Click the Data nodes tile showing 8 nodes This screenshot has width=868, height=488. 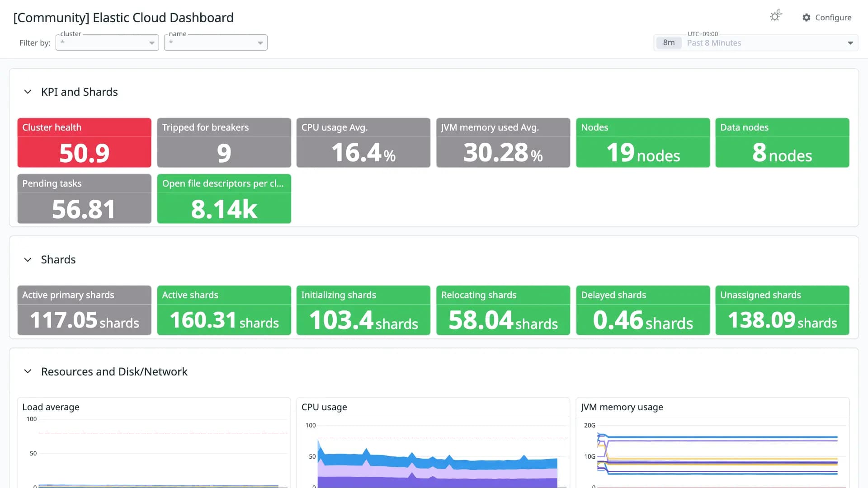click(782, 143)
